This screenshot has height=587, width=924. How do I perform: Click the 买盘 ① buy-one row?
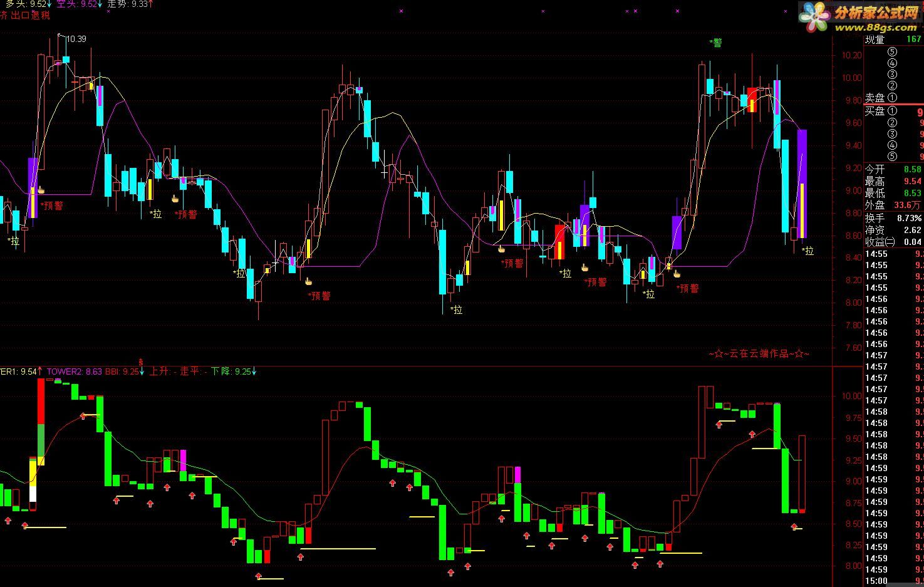[x=894, y=112]
